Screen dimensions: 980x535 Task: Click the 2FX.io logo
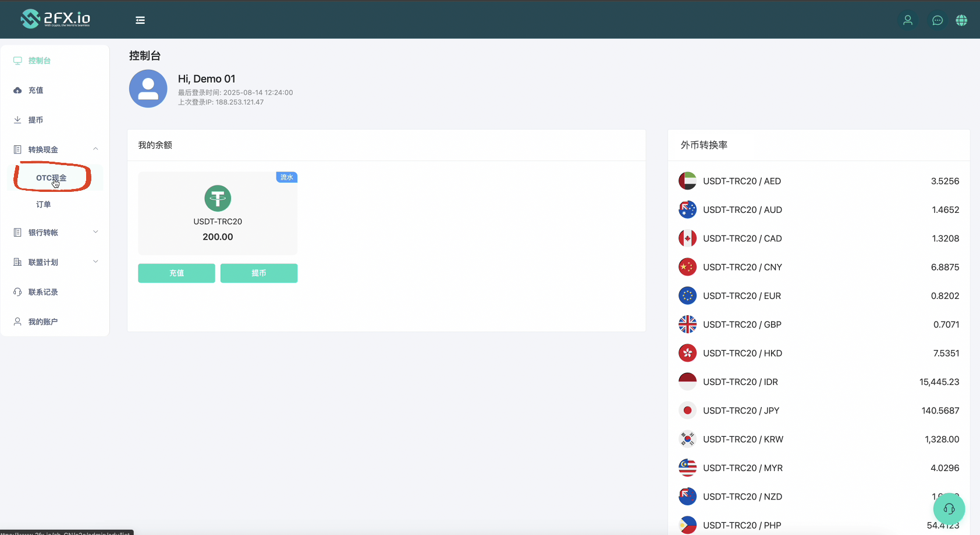click(56, 19)
